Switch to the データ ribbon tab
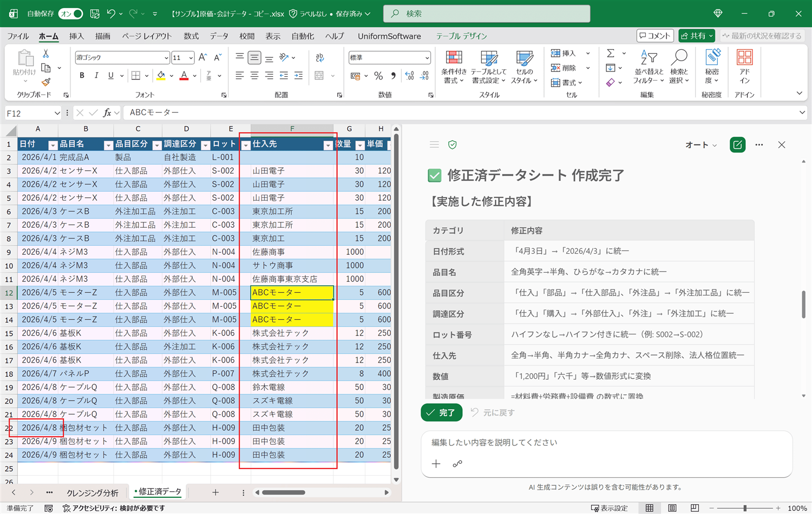Screen dimensions: 812x514 tap(219, 36)
